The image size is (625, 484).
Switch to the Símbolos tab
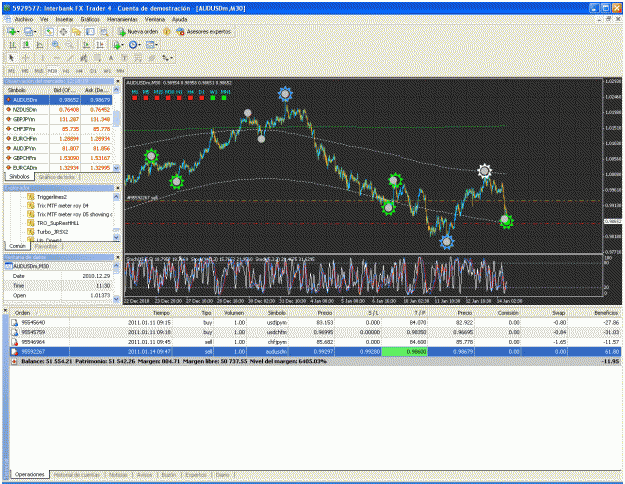[19, 177]
